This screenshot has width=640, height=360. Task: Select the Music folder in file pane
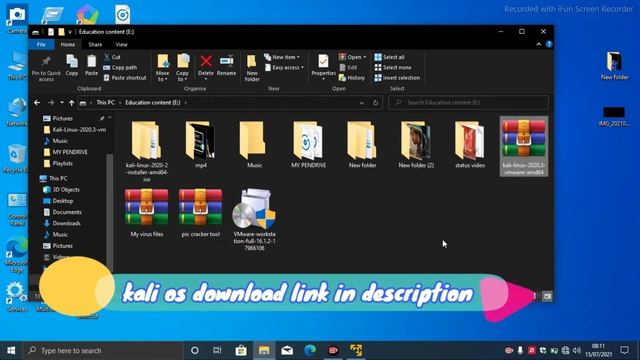coord(254,145)
